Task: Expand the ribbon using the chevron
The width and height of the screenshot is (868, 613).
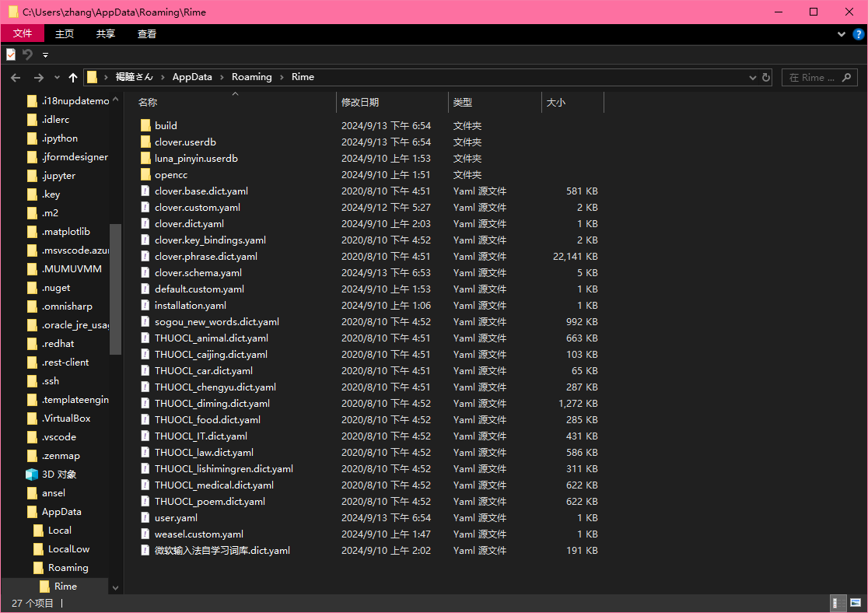Action: coord(842,34)
